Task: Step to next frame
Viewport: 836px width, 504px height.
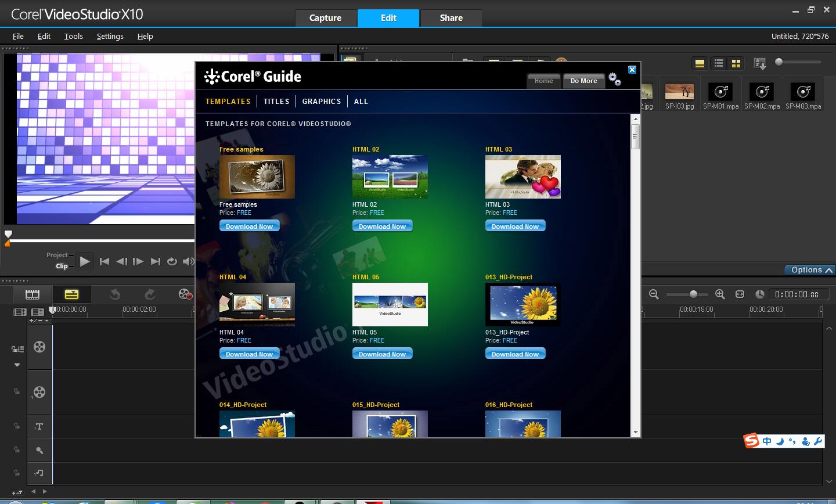Action: (x=138, y=261)
